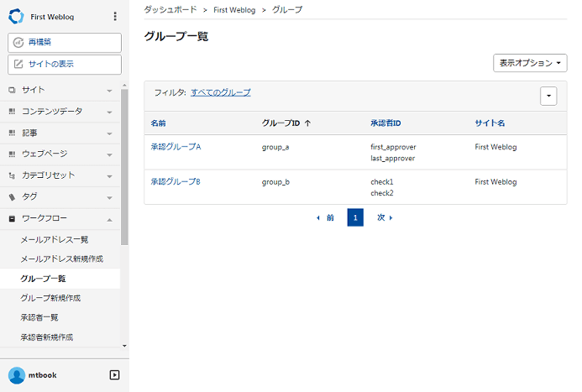The image size is (582, 392).
Task: Open the 表示オプション dropdown
Action: point(530,63)
